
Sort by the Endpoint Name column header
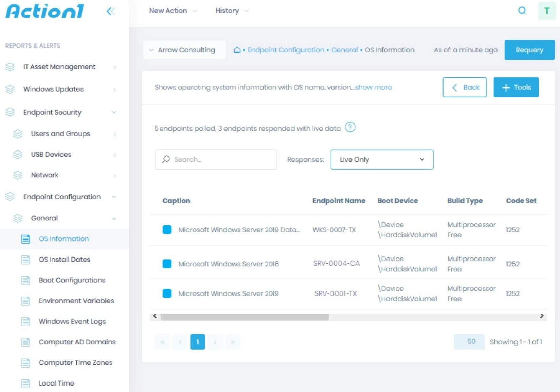(339, 201)
